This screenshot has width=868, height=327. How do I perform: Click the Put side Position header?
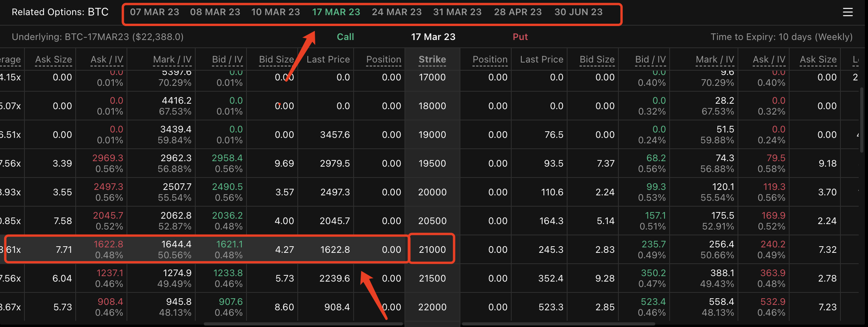[490, 59]
